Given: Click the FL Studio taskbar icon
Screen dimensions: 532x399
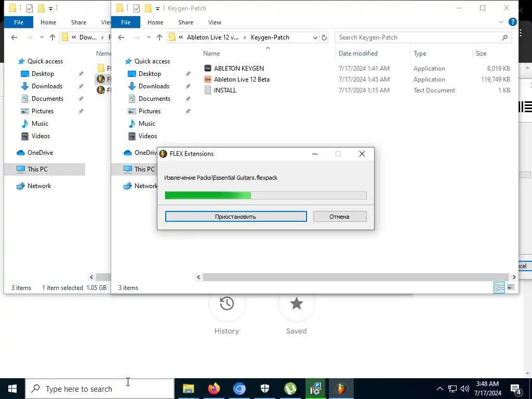Looking at the screenshot, I should pos(341,389).
